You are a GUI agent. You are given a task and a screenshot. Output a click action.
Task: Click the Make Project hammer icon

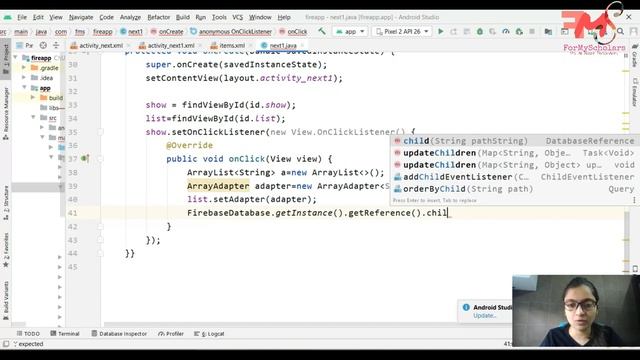(x=322, y=31)
